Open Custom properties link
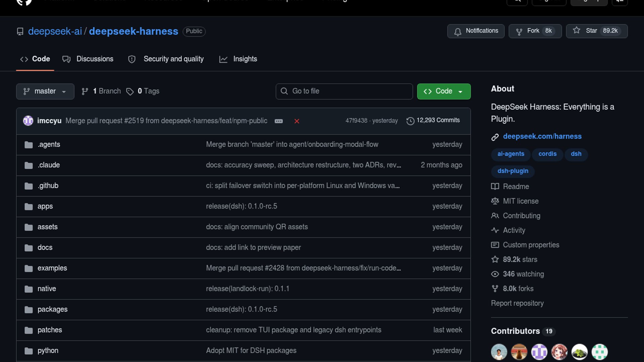 (x=525, y=245)
